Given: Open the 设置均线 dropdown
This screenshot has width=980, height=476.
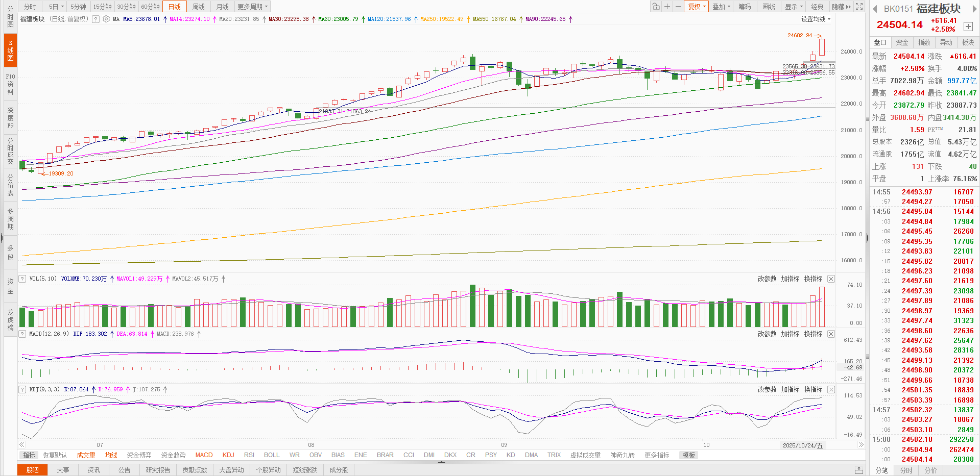Looking at the screenshot, I should tap(816, 19).
